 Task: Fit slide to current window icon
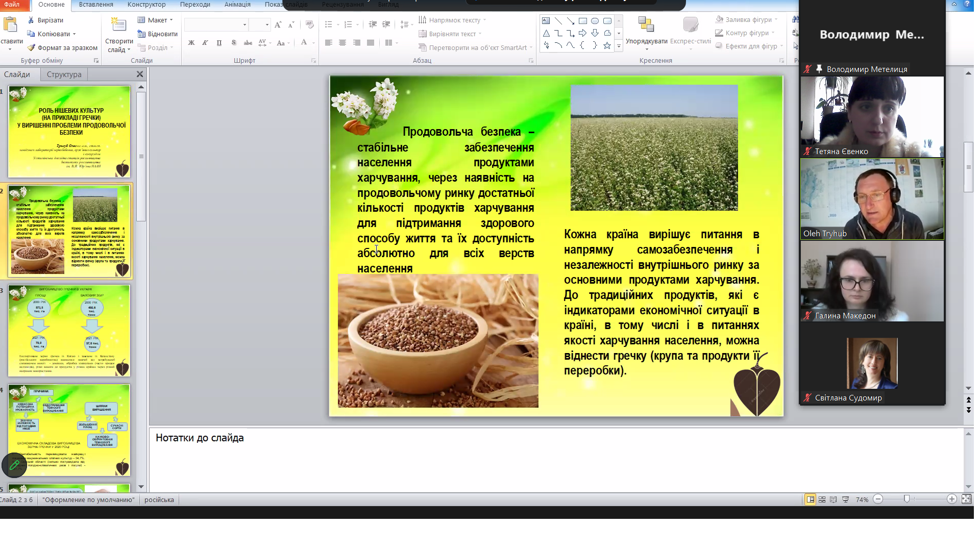tap(966, 499)
